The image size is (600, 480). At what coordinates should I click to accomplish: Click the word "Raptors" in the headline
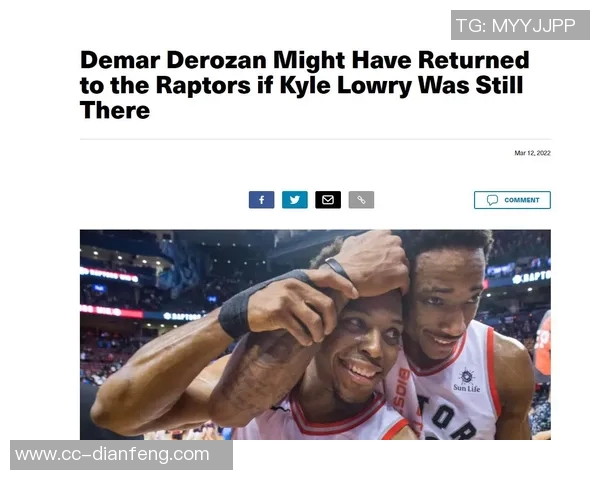(203, 85)
